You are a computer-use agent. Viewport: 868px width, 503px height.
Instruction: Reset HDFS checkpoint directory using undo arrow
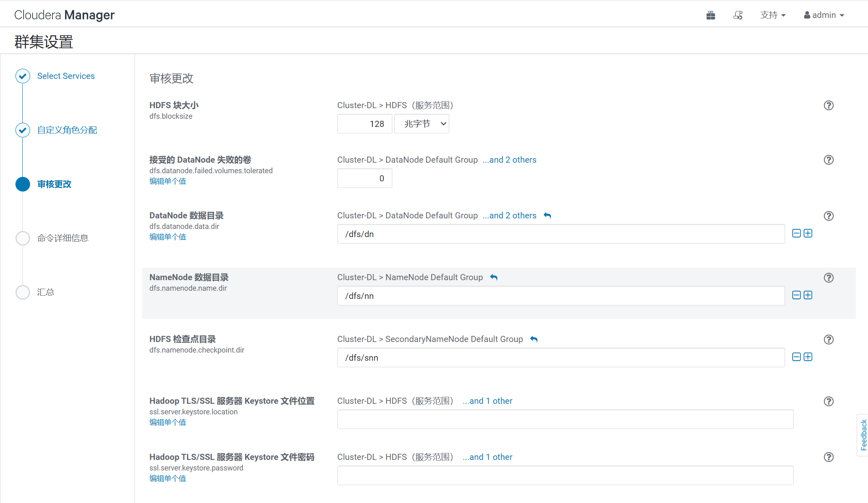[x=534, y=339]
